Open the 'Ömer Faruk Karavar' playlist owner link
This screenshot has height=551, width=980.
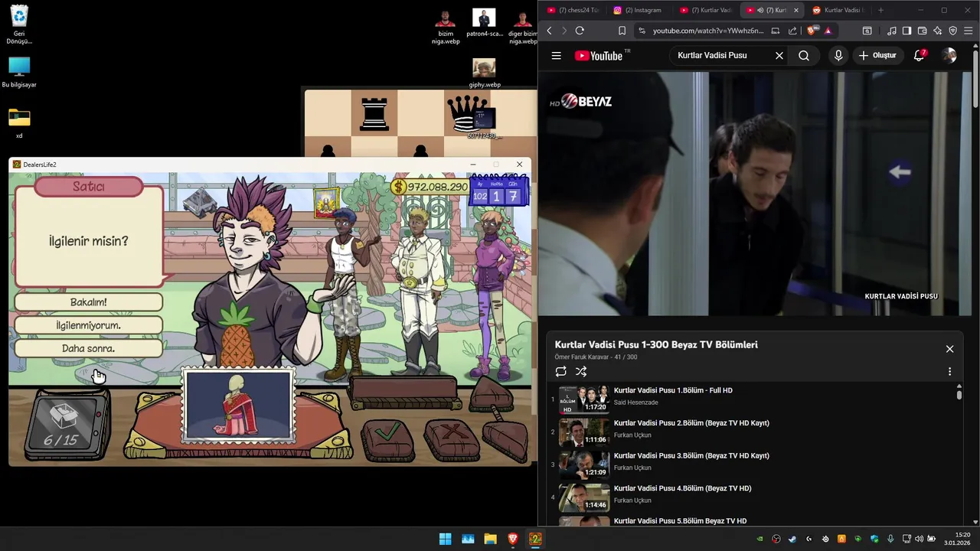click(582, 357)
